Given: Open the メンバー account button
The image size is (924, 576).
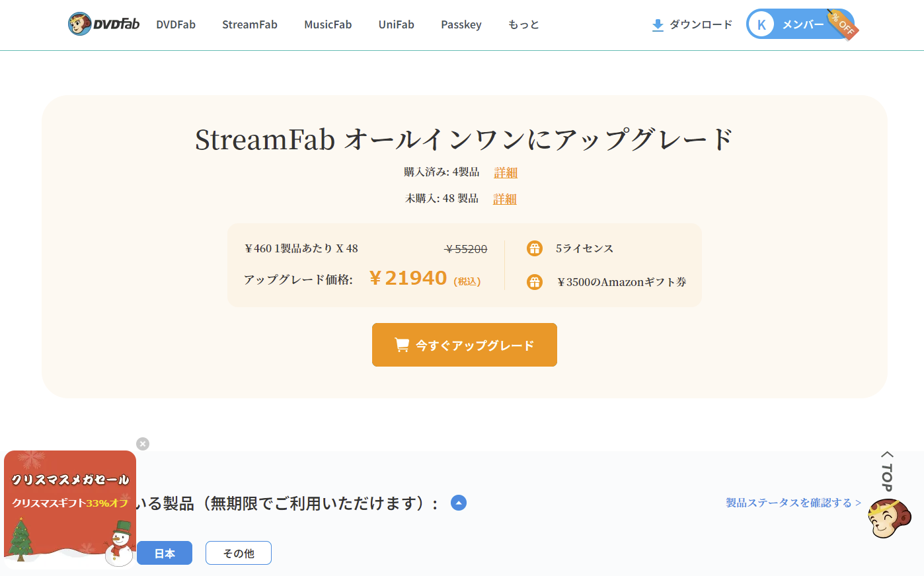Looking at the screenshot, I should [800, 24].
